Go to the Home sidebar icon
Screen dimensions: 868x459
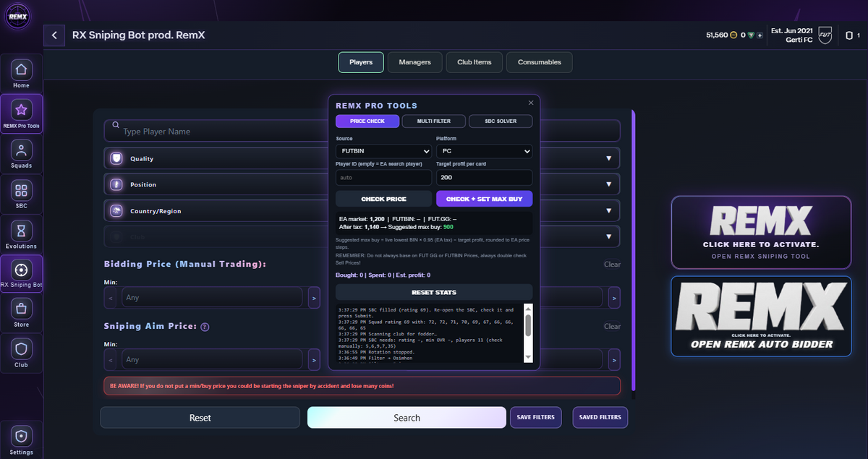coord(21,74)
